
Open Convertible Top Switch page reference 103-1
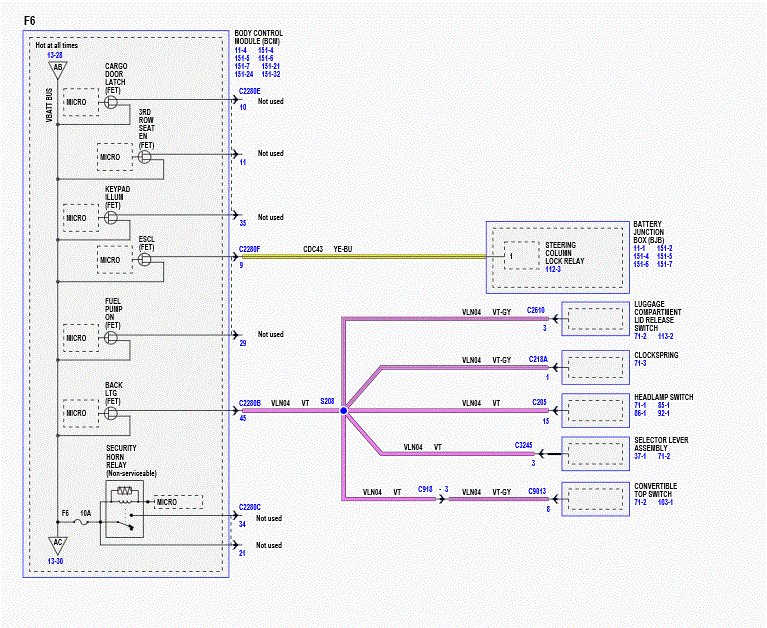click(x=665, y=502)
